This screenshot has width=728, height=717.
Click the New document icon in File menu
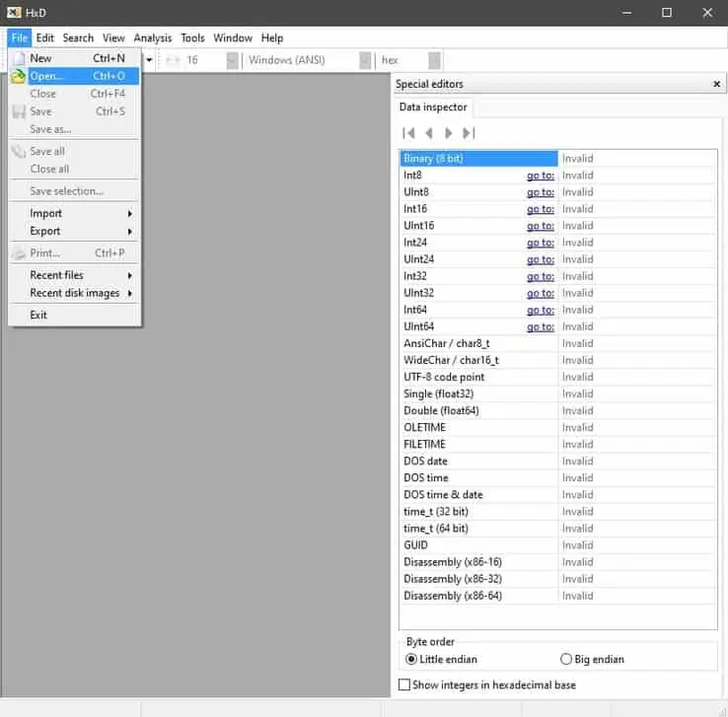click(19, 58)
